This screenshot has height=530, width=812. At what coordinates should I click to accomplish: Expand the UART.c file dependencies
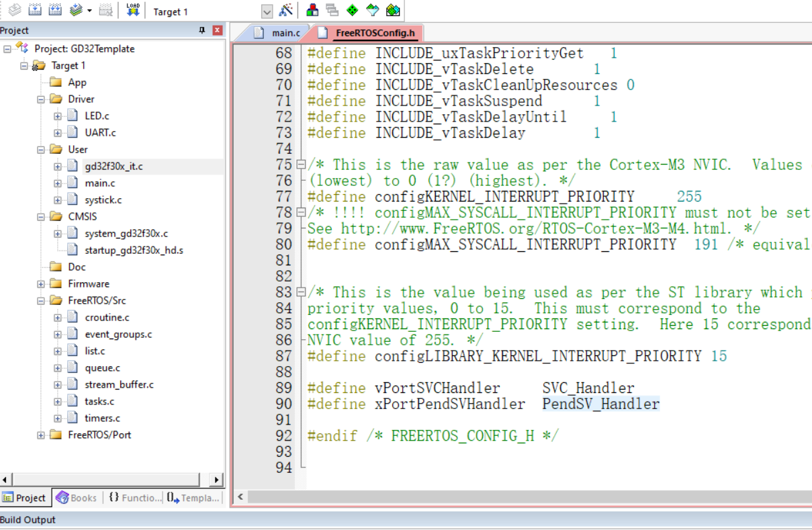click(x=58, y=132)
